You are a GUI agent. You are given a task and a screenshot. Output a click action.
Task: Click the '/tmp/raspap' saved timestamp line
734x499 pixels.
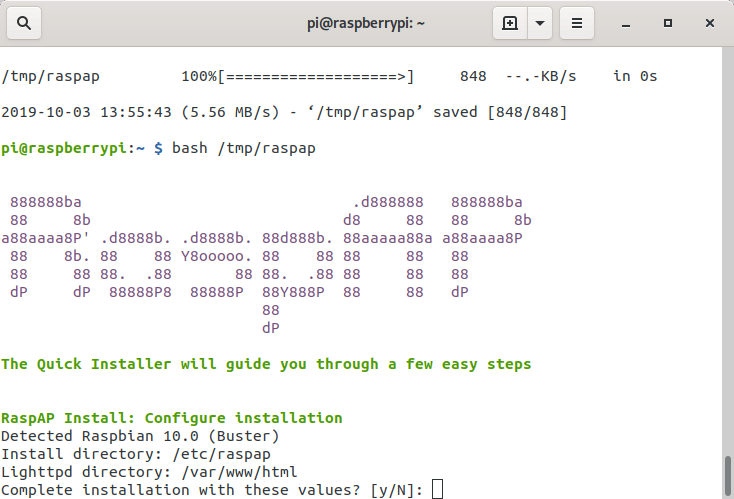click(284, 112)
